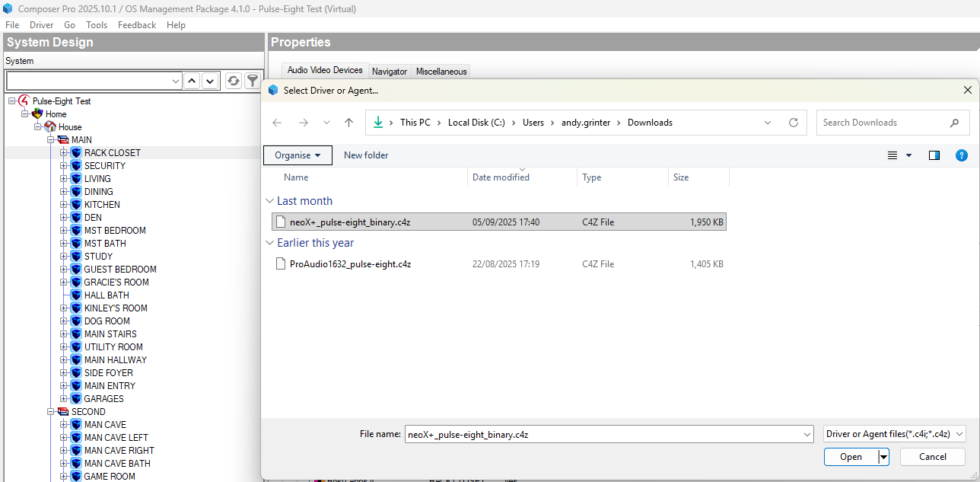This screenshot has height=482, width=980.
Task: Open view options dropdown arrow
Action: [908, 155]
